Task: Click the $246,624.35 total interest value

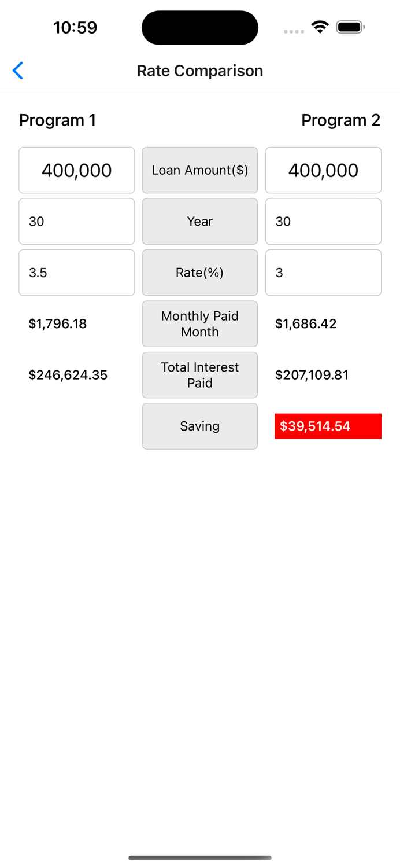Action: click(68, 375)
